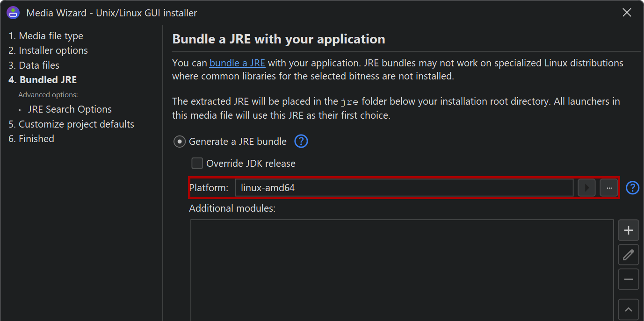Image resolution: width=644 pixels, height=321 pixels.
Task: Enable the Override JDK release checkbox
Action: 197,164
